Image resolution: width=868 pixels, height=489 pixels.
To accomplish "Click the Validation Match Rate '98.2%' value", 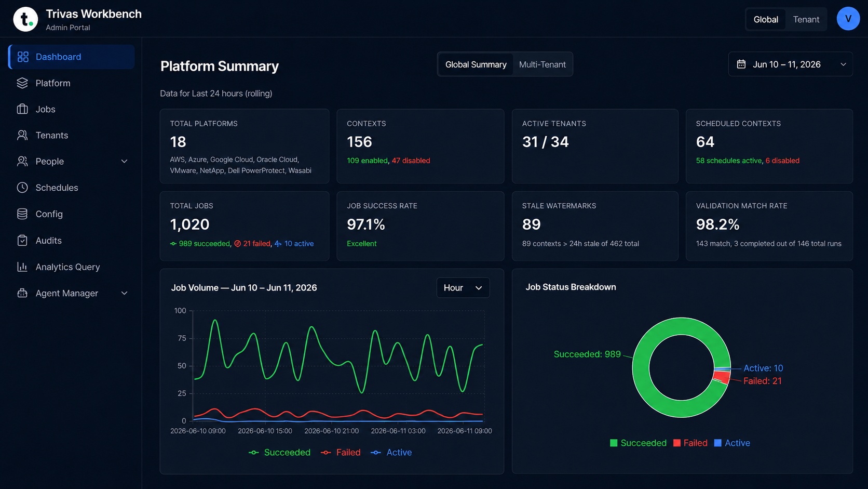I will pyautogui.click(x=717, y=224).
